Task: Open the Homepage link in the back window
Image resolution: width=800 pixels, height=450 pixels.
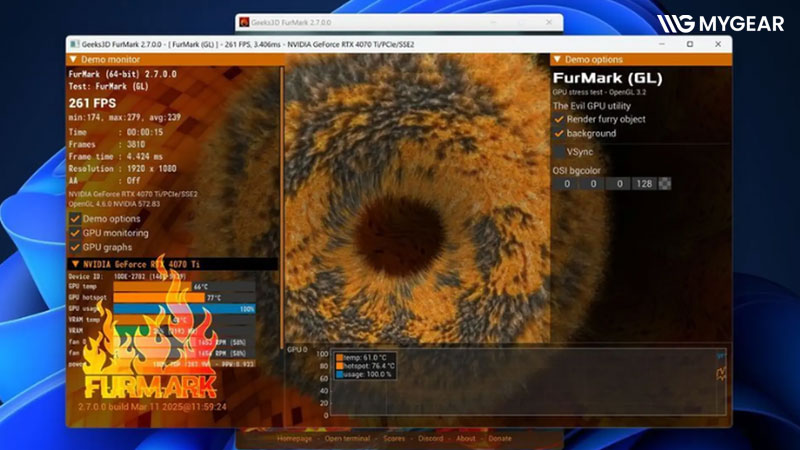Action: click(294, 438)
